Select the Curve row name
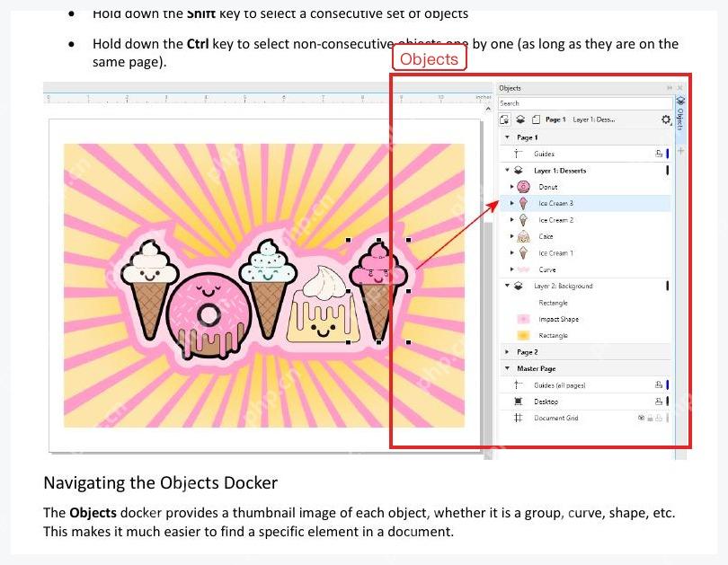 [x=547, y=269]
